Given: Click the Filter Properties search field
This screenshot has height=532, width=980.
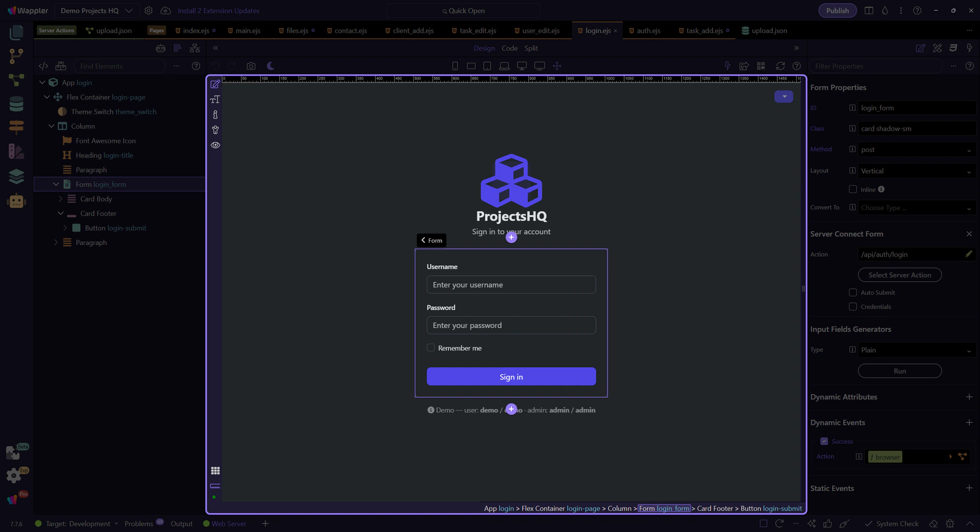Looking at the screenshot, I should 875,66.
